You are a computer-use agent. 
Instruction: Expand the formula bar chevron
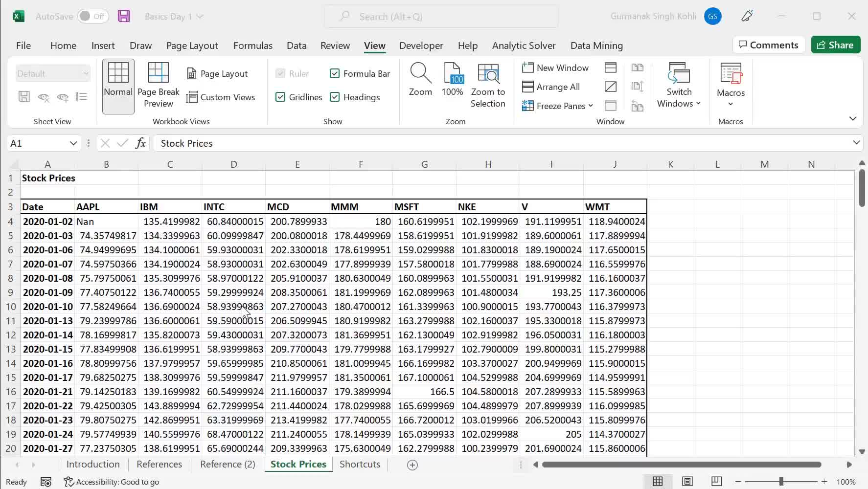coord(856,142)
